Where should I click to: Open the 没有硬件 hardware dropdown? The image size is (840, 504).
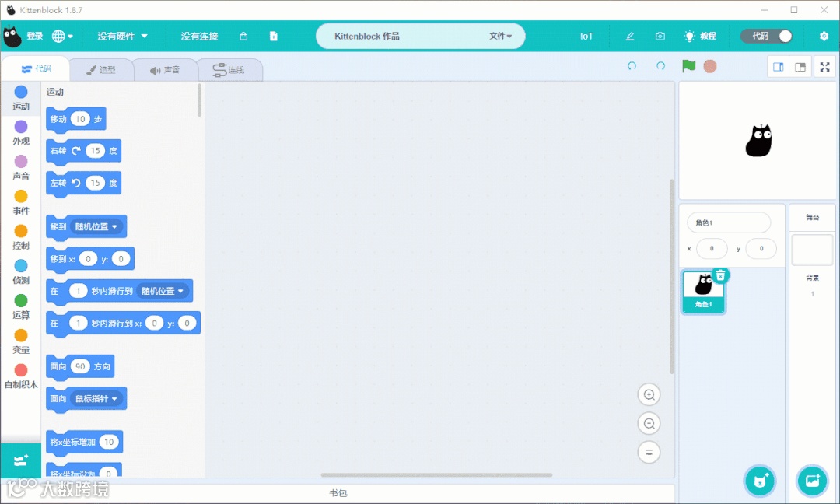tap(122, 36)
